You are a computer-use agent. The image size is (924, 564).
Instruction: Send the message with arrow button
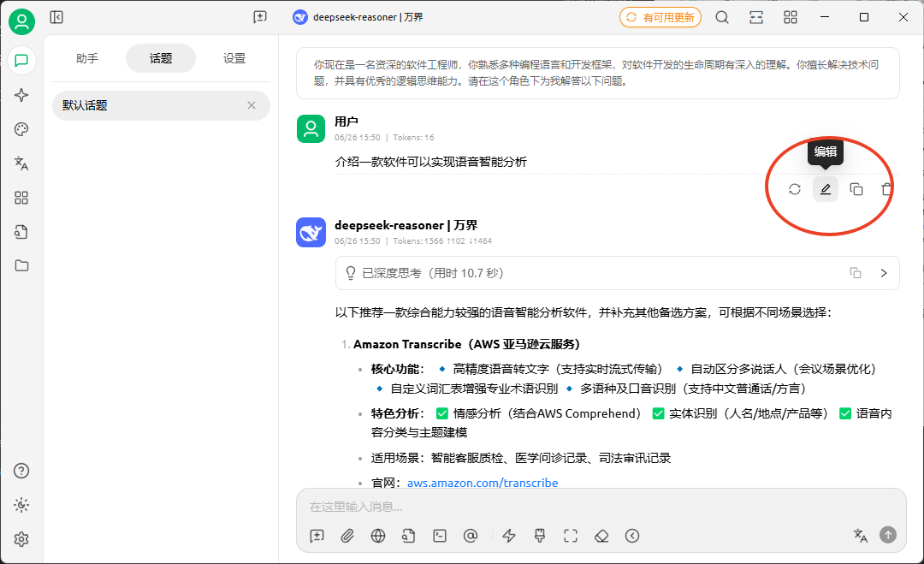coord(888,535)
